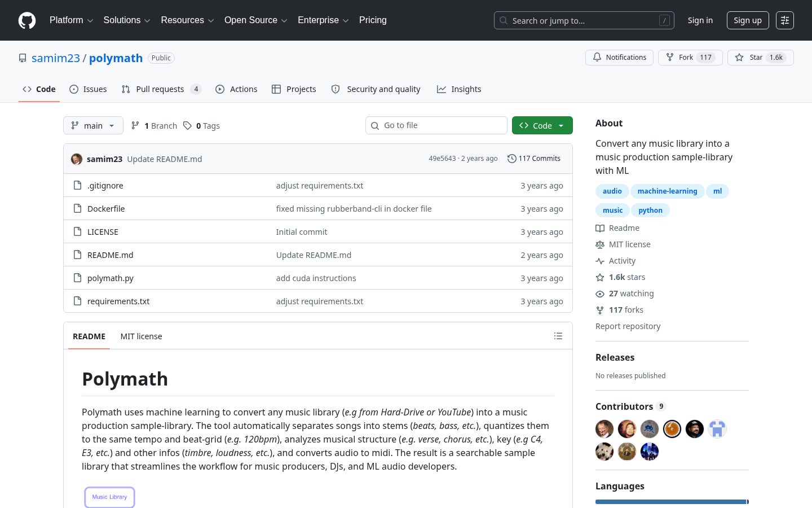Expand the Open Source menu
This screenshot has height=508, width=812.
coord(255,20)
